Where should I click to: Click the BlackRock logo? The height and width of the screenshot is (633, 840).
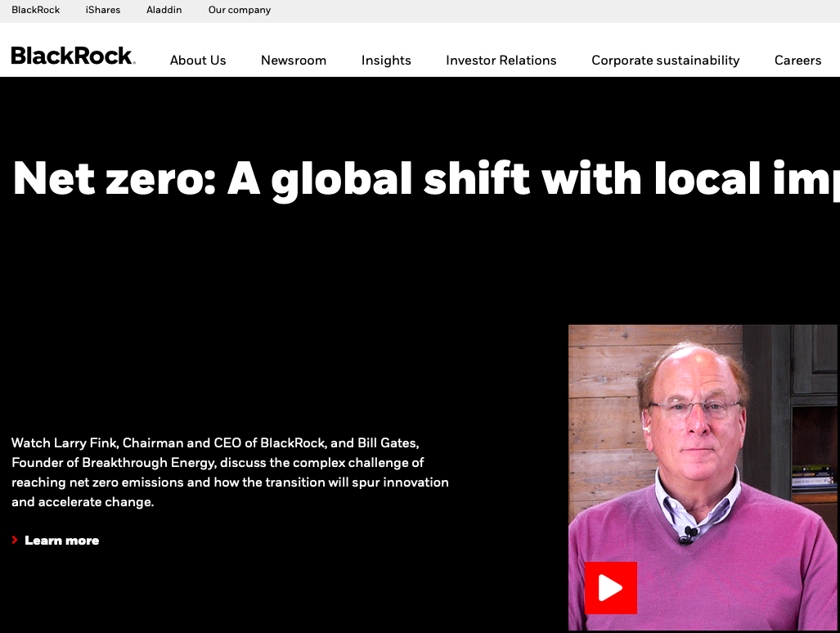point(74,56)
